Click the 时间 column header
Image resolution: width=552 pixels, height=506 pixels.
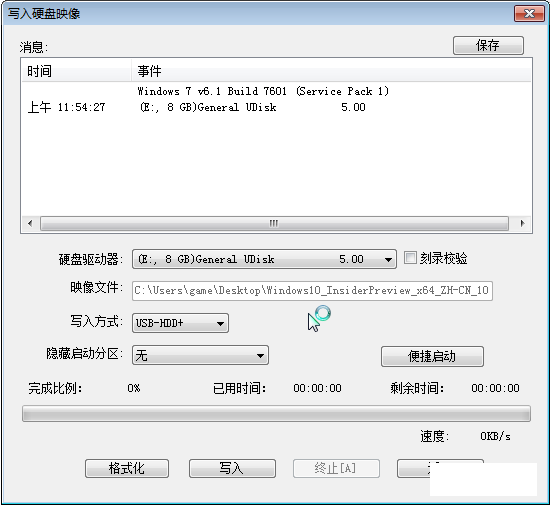pos(76,71)
